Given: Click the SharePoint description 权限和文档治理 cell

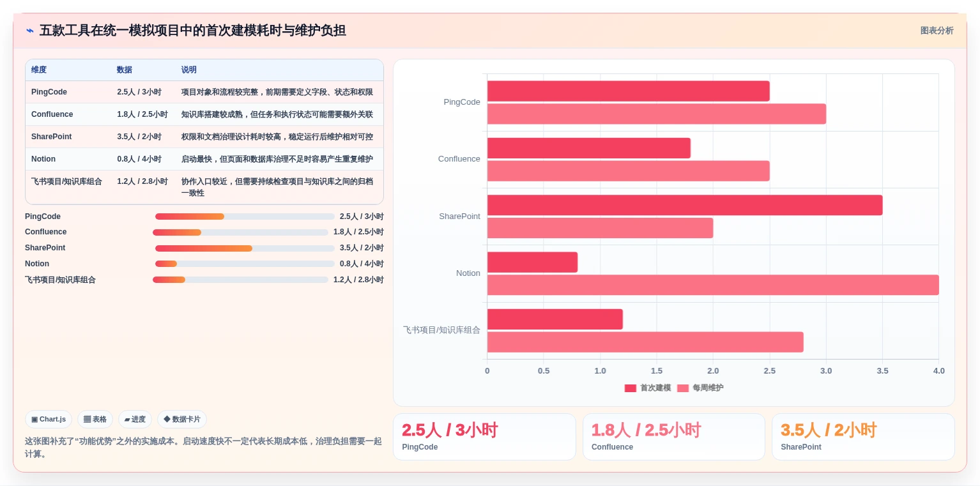Looking at the screenshot, I should (277, 137).
